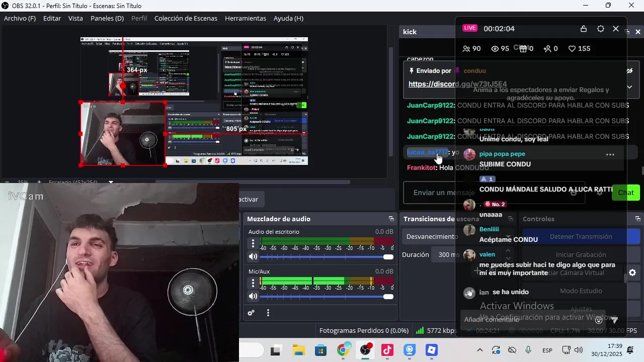Viewport: 644px width, 362px height.
Task: Click the emoji icon in comment box
Action: (x=599, y=320)
